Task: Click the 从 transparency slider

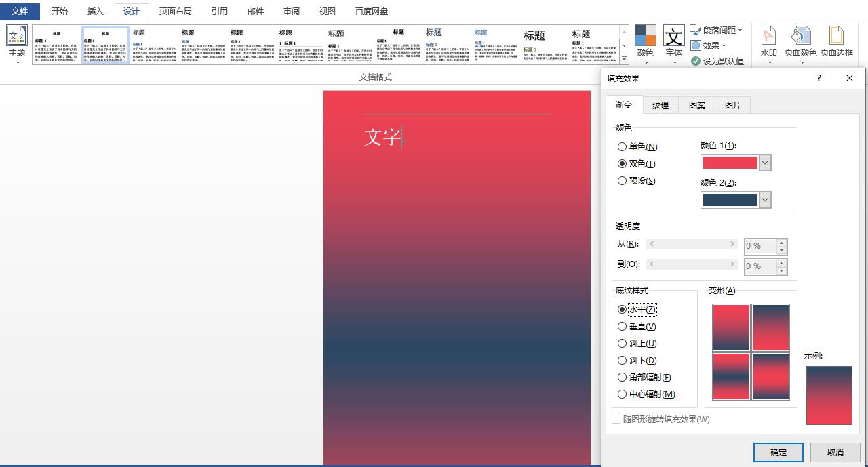Action: tap(692, 244)
